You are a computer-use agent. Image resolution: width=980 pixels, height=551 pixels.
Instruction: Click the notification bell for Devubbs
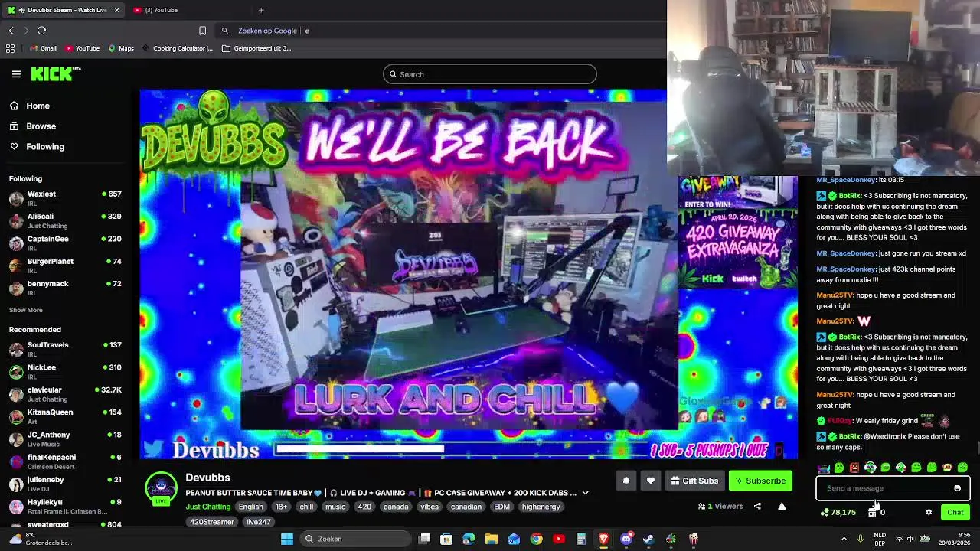tap(626, 481)
